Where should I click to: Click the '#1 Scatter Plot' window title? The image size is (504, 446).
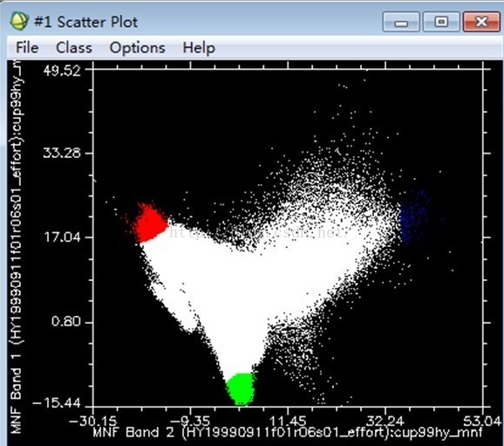pyautogui.click(x=85, y=22)
